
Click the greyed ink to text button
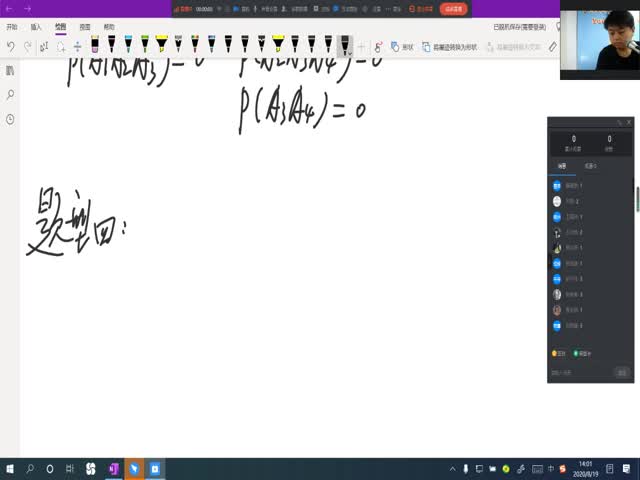[513, 47]
